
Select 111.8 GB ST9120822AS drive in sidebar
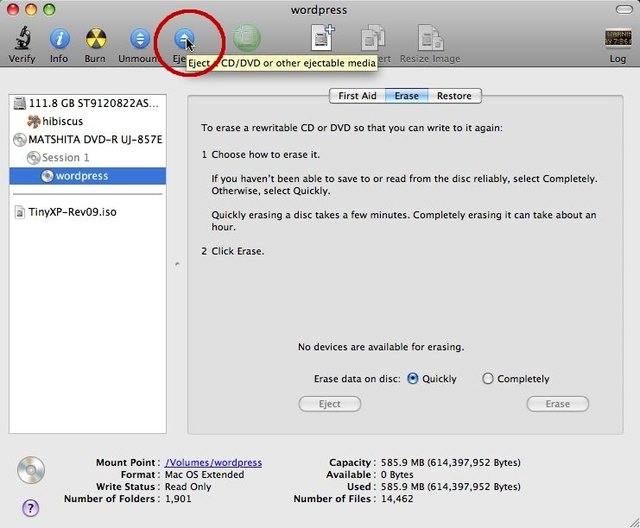pyautogui.click(x=87, y=103)
